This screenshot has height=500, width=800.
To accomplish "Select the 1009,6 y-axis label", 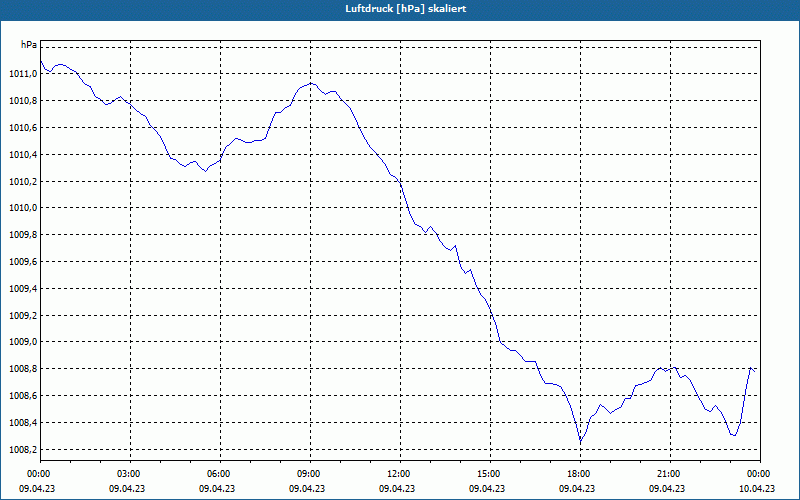I will (x=23, y=262).
